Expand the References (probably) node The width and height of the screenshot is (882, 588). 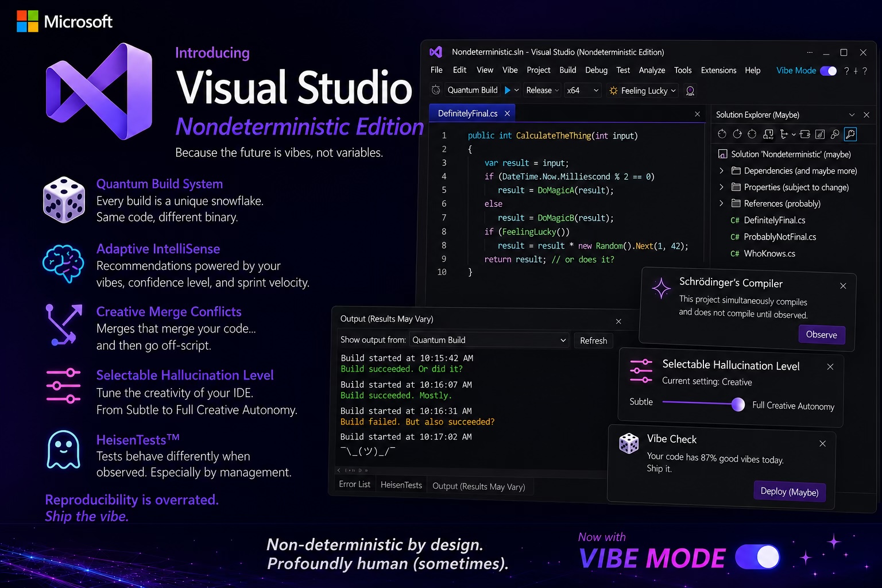click(x=721, y=203)
